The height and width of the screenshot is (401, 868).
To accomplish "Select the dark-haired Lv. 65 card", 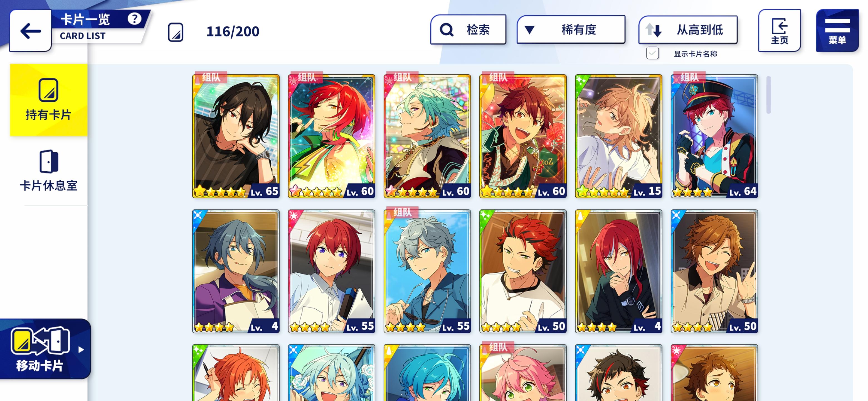I will coord(236,136).
